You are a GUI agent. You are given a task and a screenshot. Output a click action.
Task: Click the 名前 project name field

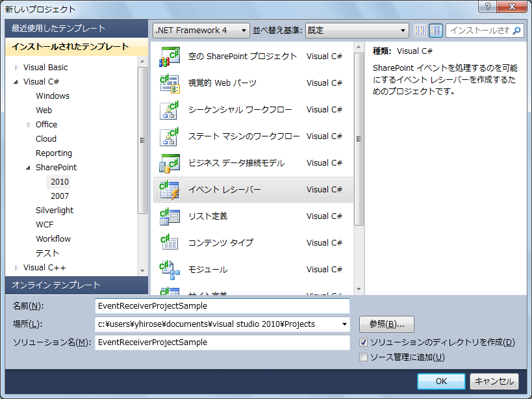222,306
